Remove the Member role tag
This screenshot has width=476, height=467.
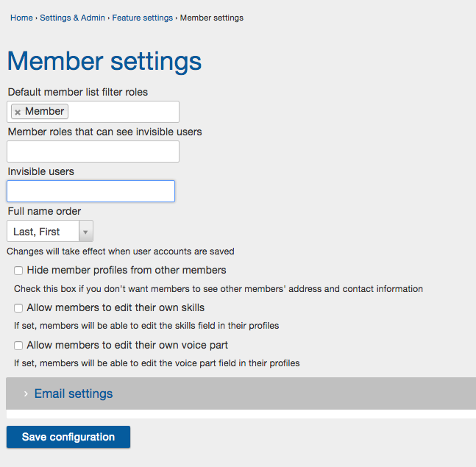[x=18, y=113]
